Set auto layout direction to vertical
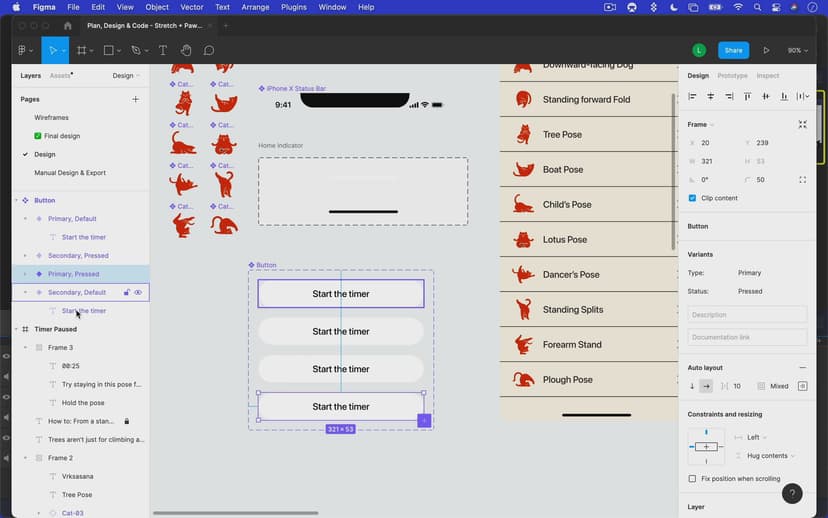Screen dimensions: 828x518 point(692,386)
